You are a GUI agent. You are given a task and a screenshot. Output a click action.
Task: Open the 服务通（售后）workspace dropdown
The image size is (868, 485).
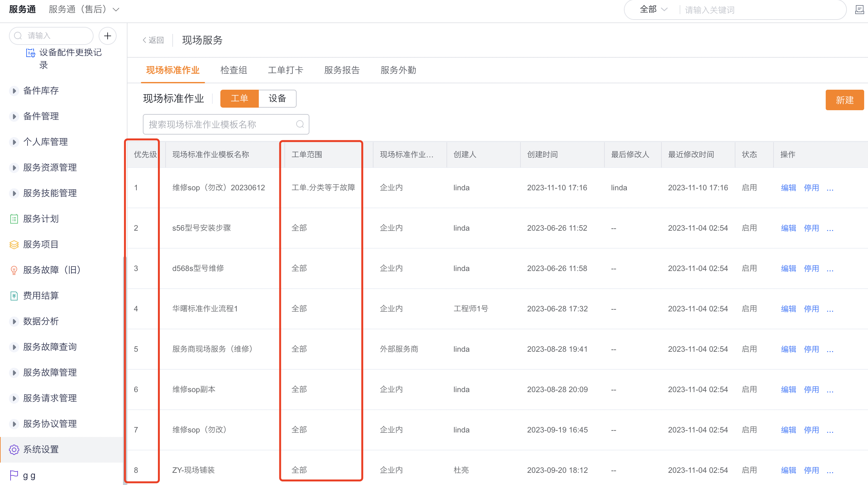click(83, 9)
